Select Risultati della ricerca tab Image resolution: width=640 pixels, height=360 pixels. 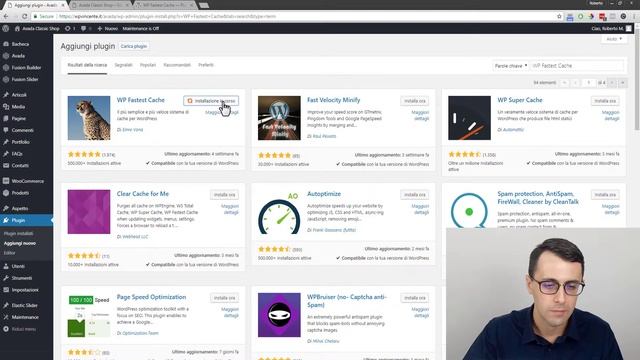[x=87, y=65]
